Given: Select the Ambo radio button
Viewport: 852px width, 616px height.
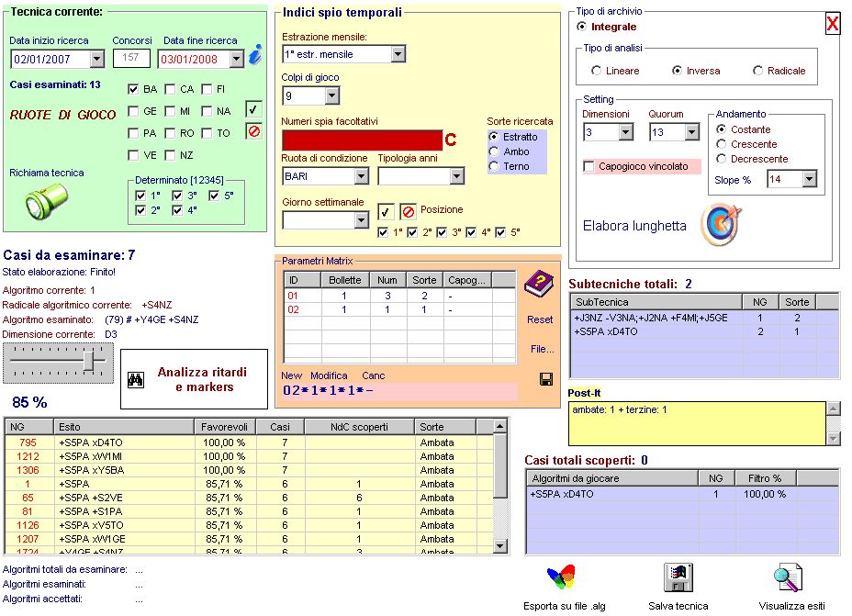Looking at the screenshot, I should coord(494,151).
